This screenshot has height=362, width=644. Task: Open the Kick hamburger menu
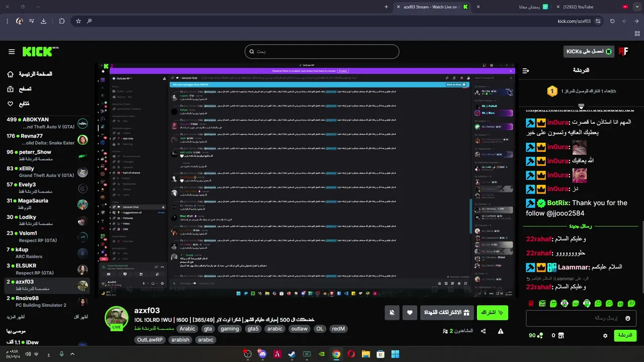12,52
